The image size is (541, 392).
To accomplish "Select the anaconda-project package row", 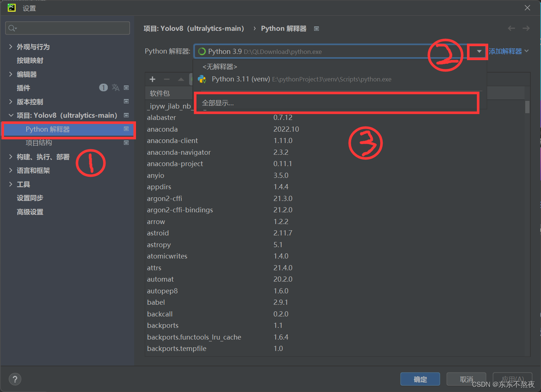I will 335,164.
